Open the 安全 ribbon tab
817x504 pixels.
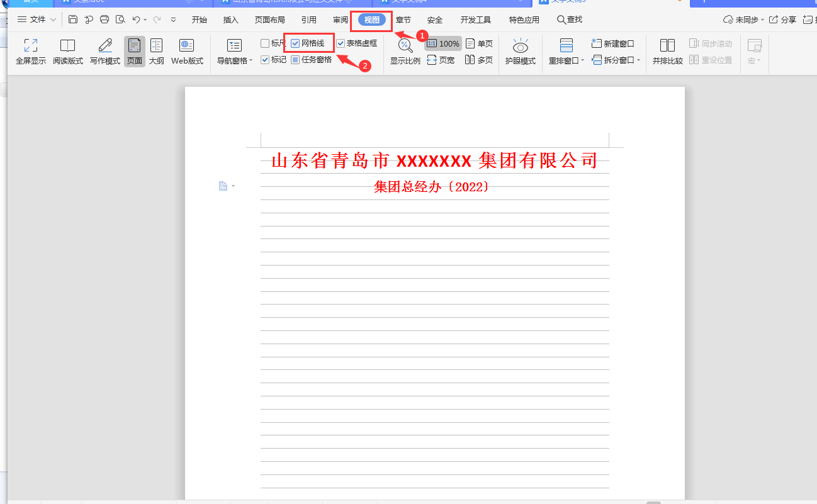coord(435,20)
